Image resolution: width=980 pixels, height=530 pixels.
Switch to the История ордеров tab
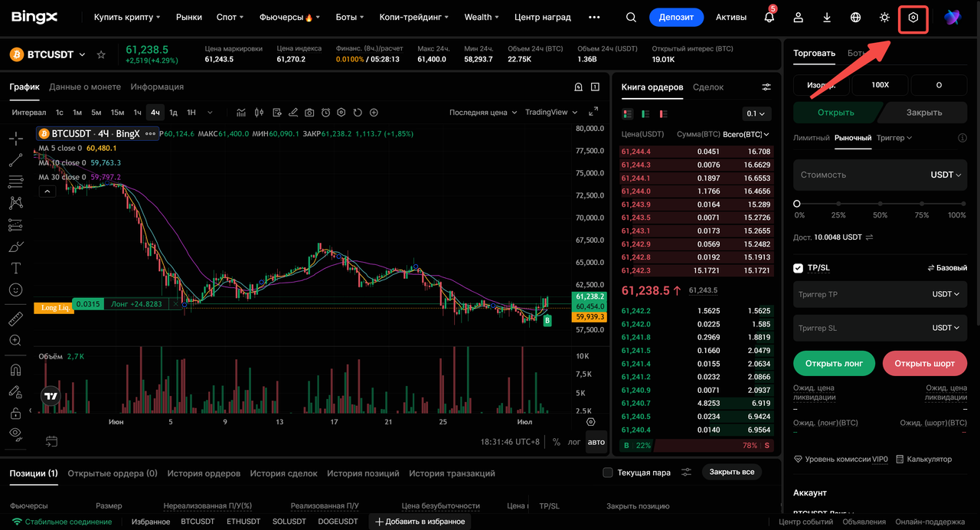click(x=204, y=473)
